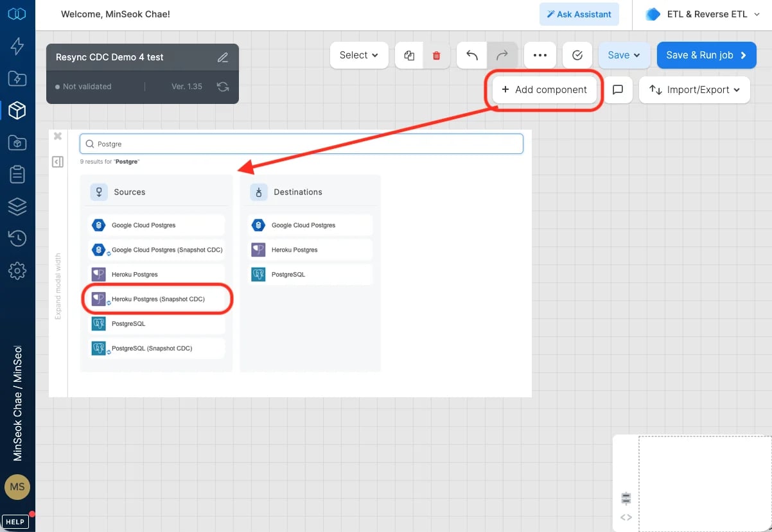Viewport: 772px width, 532px height.
Task: Click the Resync CDC Demo 4 test title
Action: point(110,57)
